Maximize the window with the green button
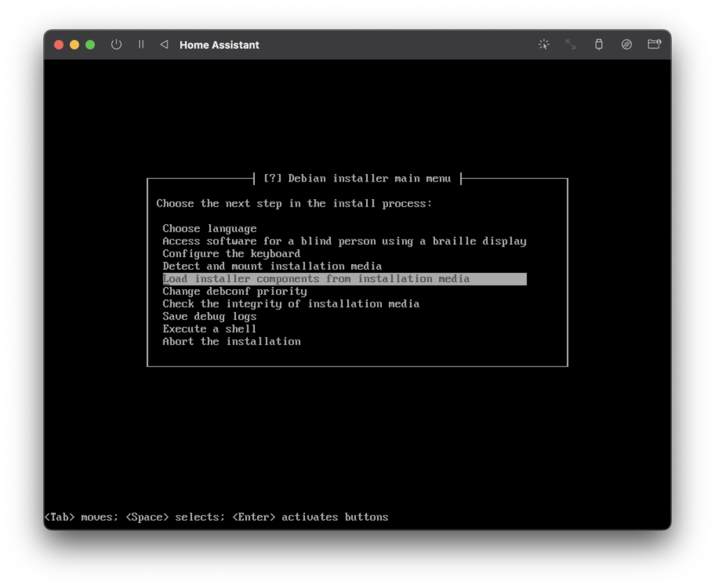Viewport: 715px width, 588px height. pos(90,45)
